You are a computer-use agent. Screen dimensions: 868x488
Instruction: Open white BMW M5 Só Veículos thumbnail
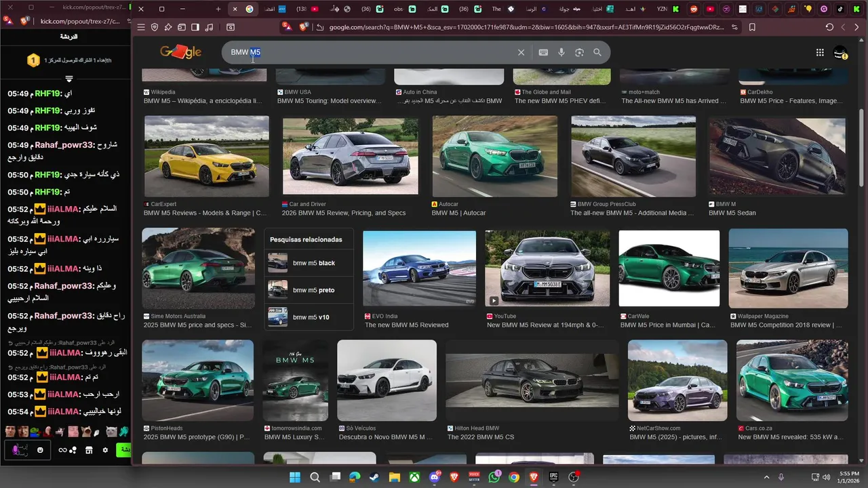387,380
